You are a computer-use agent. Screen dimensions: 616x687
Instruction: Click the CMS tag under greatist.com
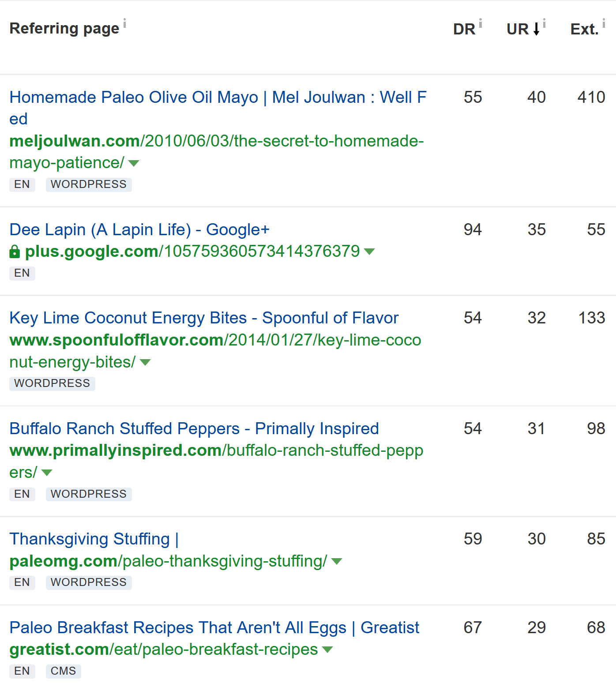point(64,671)
